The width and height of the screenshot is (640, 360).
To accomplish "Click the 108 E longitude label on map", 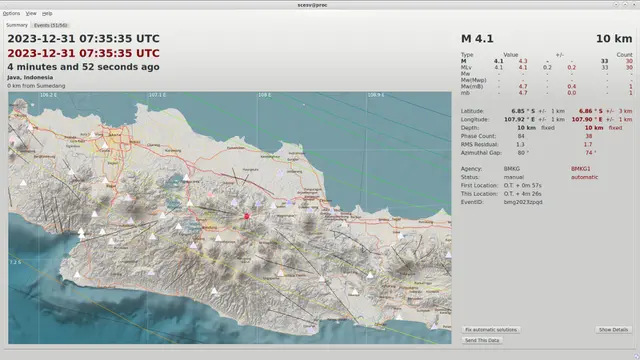I will pos(264,95).
